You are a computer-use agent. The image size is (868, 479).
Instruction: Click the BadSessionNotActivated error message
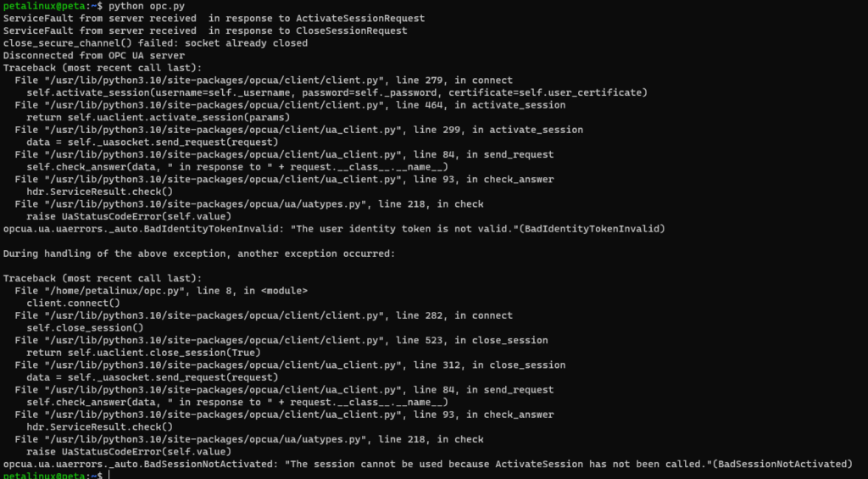pyautogui.click(x=428, y=464)
